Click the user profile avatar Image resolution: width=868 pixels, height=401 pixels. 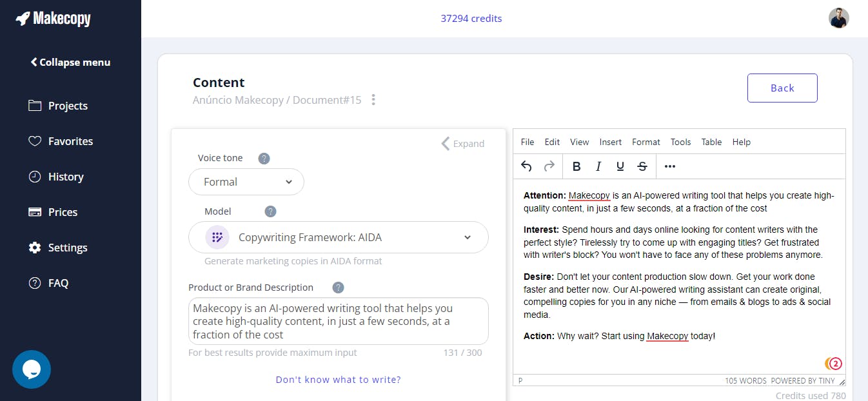[839, 18]
